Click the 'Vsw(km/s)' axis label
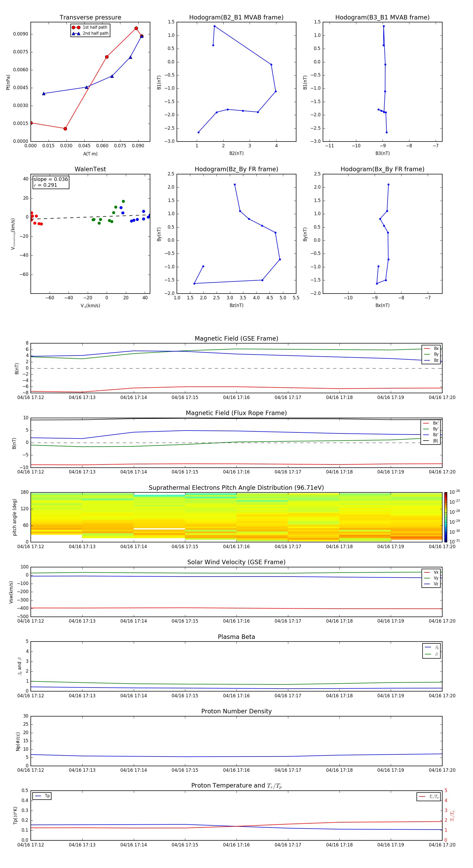Screen dimensions: 473x868 (11, 592)
